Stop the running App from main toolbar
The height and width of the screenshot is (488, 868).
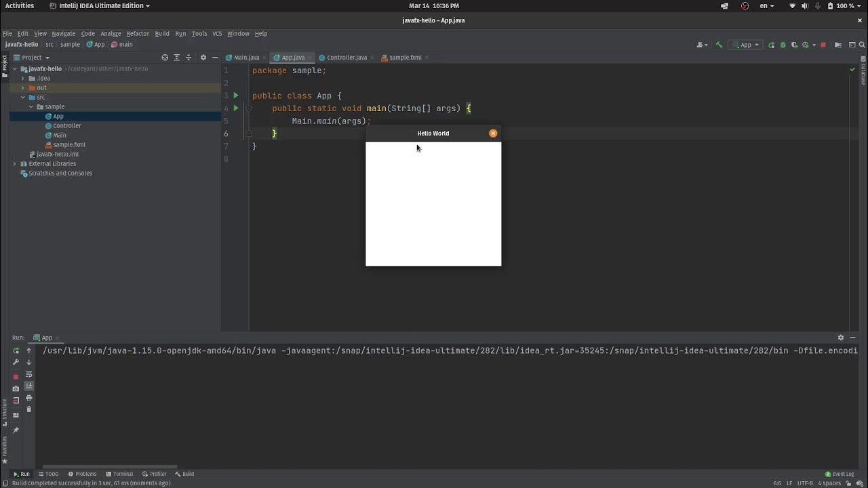[x=823, y=45]
